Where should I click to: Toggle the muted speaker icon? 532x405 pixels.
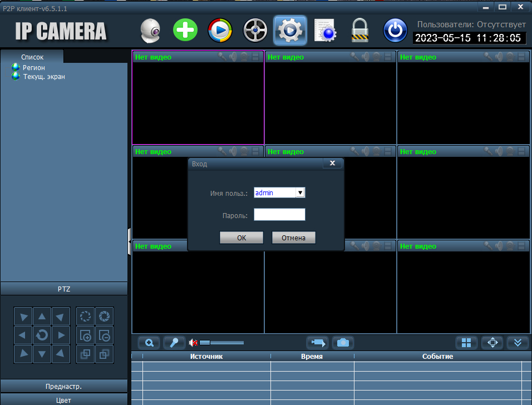click(x=194, y=343)
